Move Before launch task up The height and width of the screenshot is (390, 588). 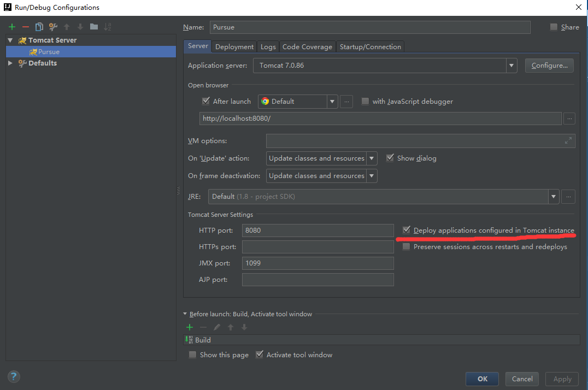tap(231, 327)
